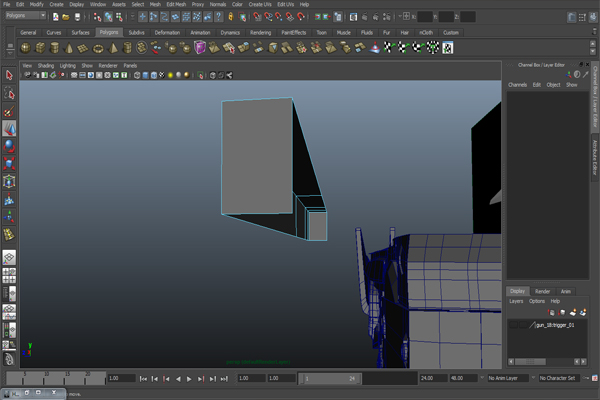Click the create new layer icon
600x400 pixels.
click(573, 312)
